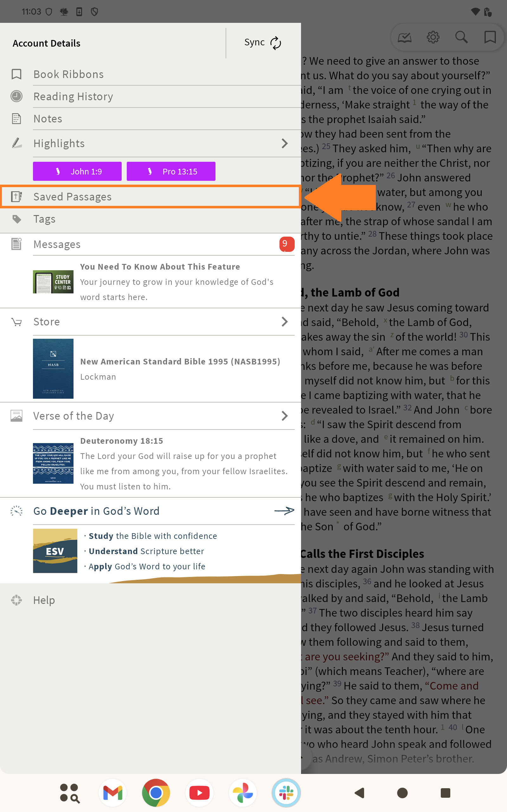The width and height of the screenshot is (507, 812).
Task: Open Account Details
Action: [x=47, y=43]
